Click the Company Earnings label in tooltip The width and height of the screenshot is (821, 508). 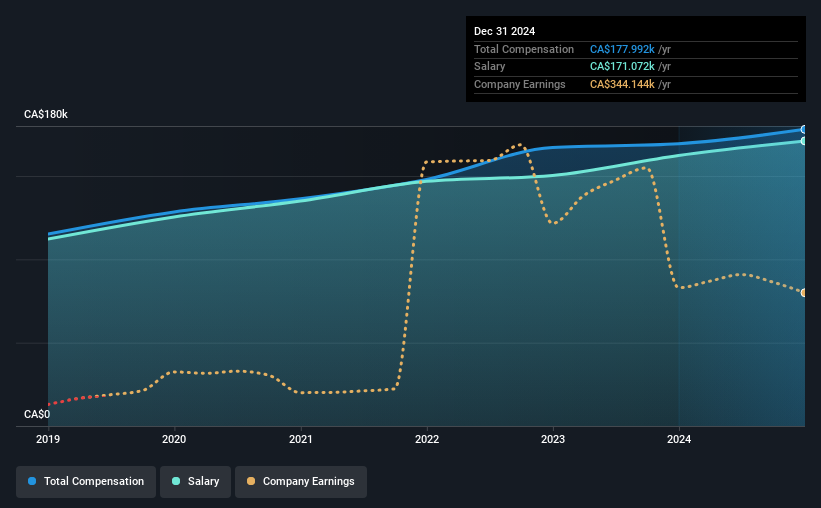[519, 84]
